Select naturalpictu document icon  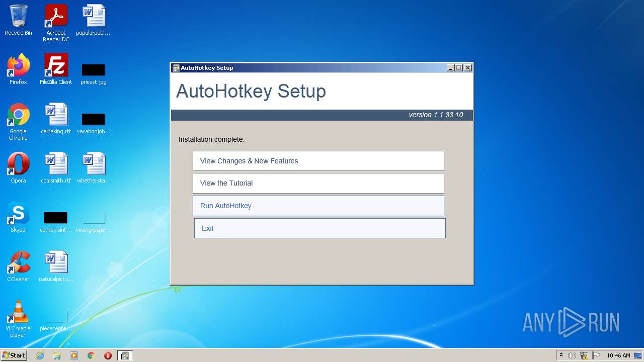click(56, 266)
